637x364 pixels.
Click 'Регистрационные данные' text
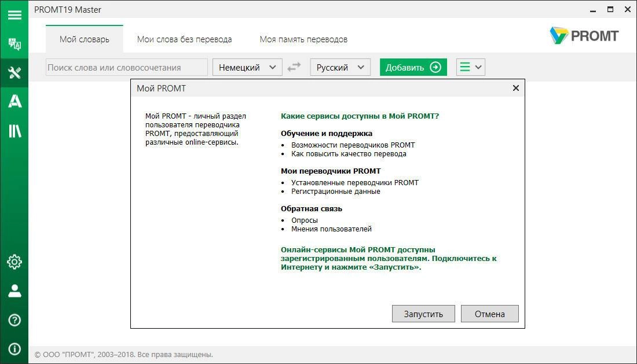[335, 191]
